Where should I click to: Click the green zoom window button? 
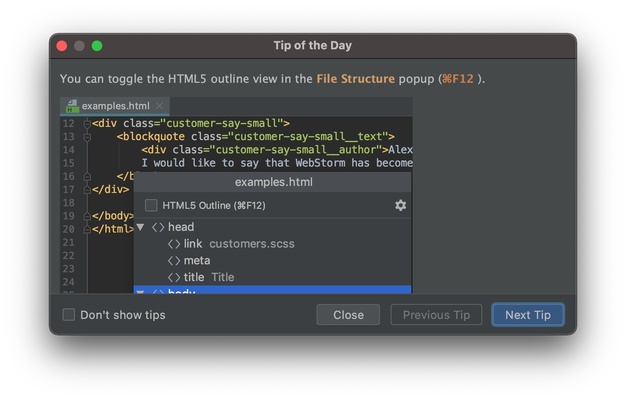tap(97, 46)
